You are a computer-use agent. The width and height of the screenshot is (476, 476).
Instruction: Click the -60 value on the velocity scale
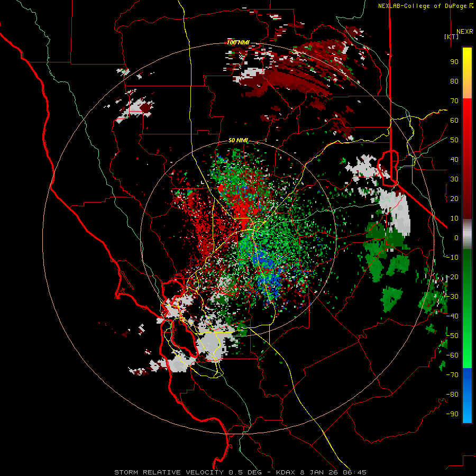pos(452,355)
